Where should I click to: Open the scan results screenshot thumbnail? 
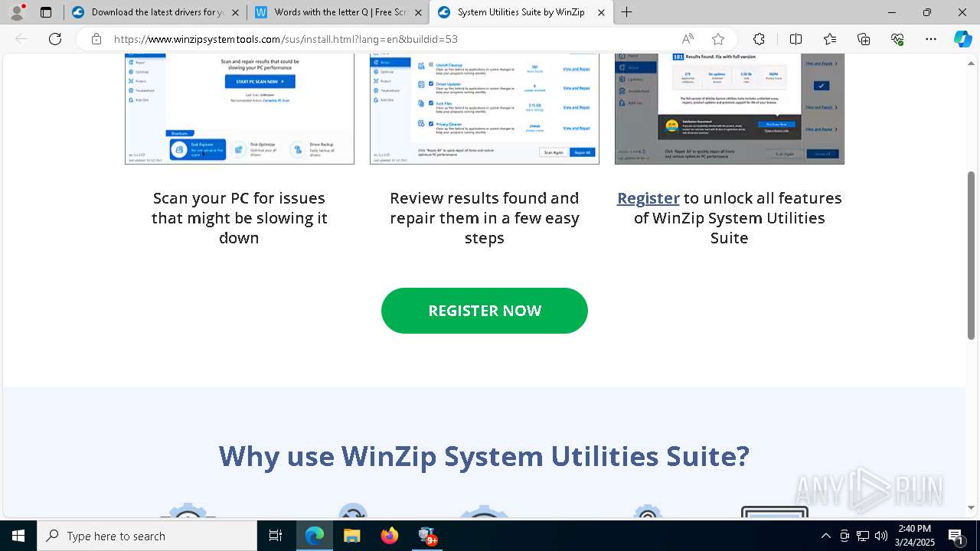pos(485,109)
